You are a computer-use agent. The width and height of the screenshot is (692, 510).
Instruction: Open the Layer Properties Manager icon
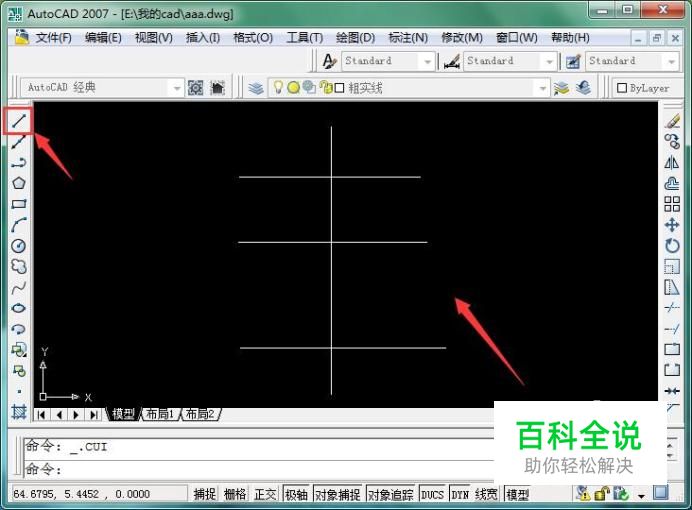256,88
